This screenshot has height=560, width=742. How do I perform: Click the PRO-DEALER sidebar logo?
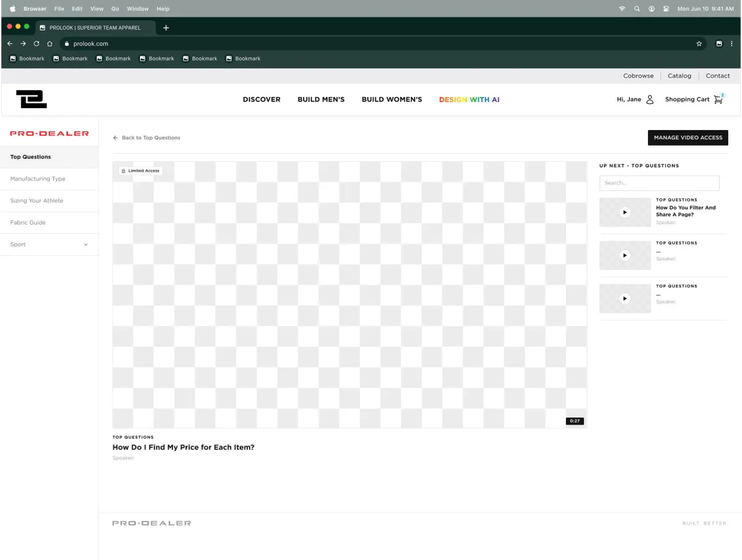click(49, 133)
